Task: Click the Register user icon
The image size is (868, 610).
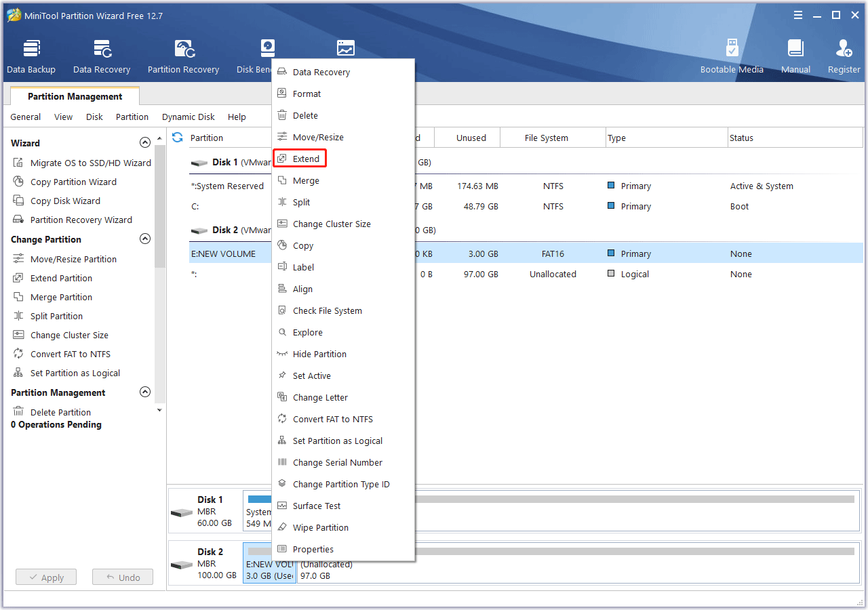Action: (x=844, y=49)
